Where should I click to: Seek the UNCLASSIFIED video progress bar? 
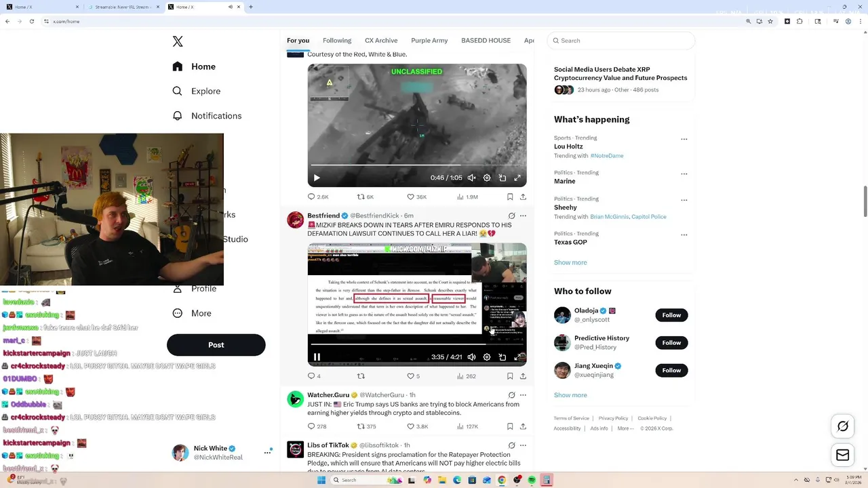417,165
